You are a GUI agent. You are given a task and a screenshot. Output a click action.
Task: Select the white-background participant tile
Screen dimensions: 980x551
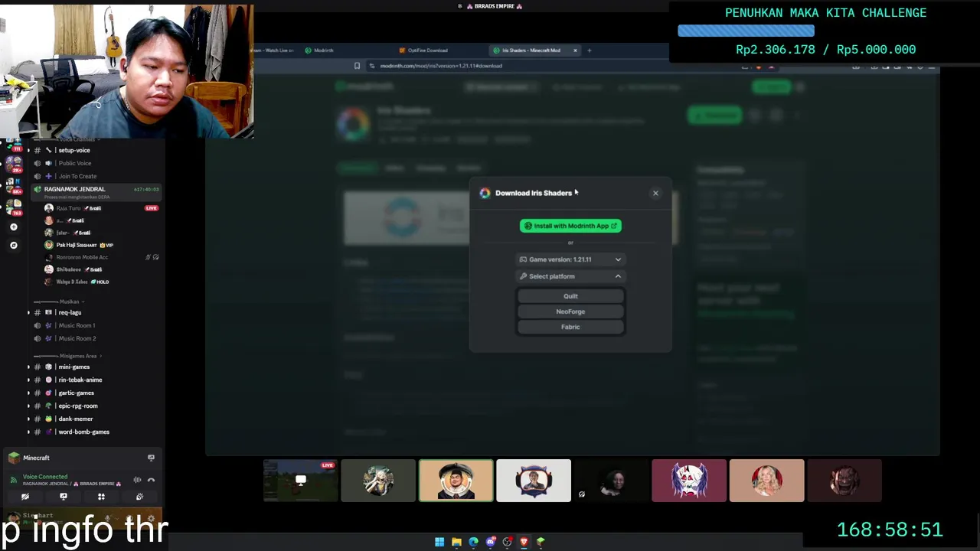pyautogui.click(x=534, y=481)
